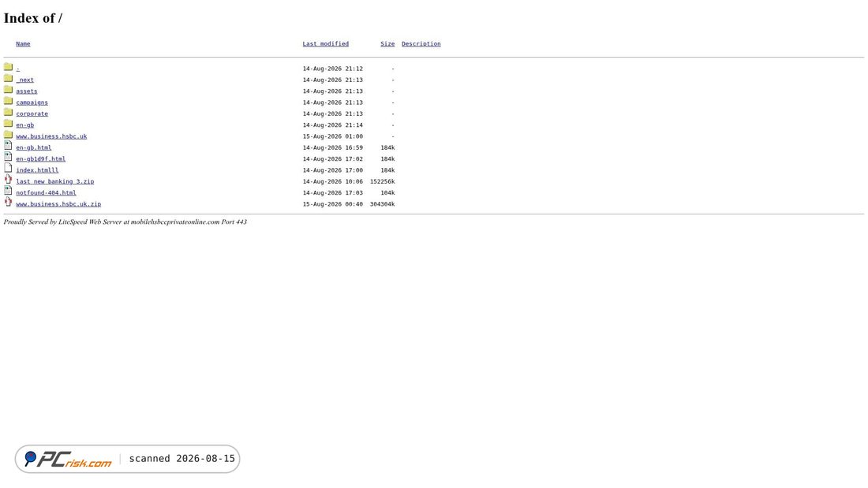868x488 pixels.
Task: Click the folder icon next to _next
Action: coord(8,79)
